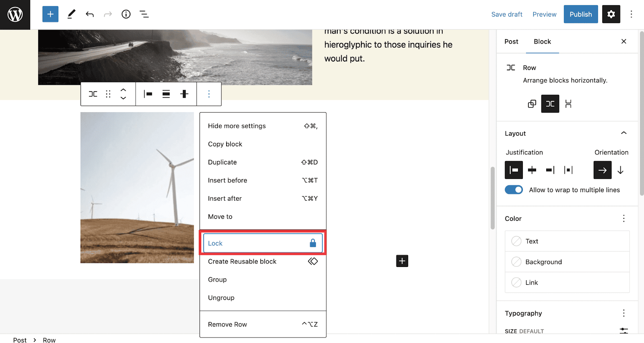
Task: Set orientation to vertical arrow
Action: click(621, 170)
